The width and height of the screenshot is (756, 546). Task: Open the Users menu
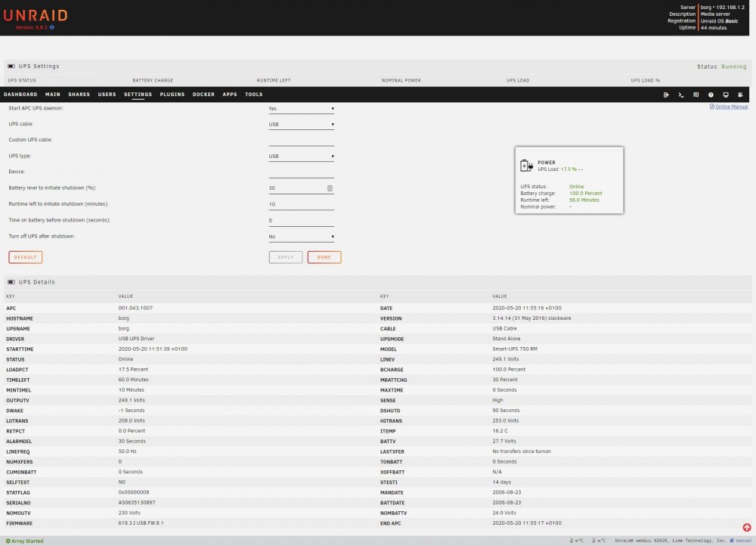click(107, 95)
